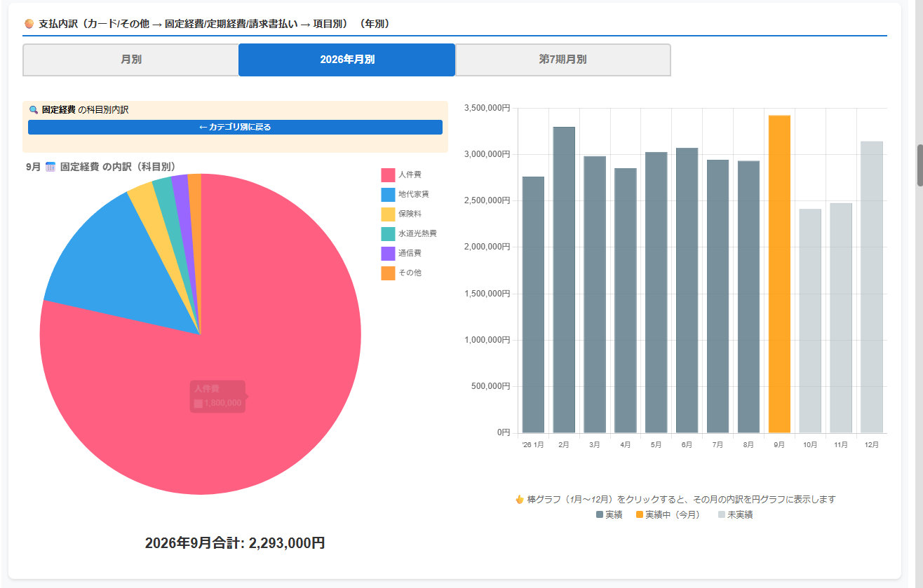Click ← カテゴリ別に戻る button
The width and height of the screenshot is (923, 588).
[235, 127]
